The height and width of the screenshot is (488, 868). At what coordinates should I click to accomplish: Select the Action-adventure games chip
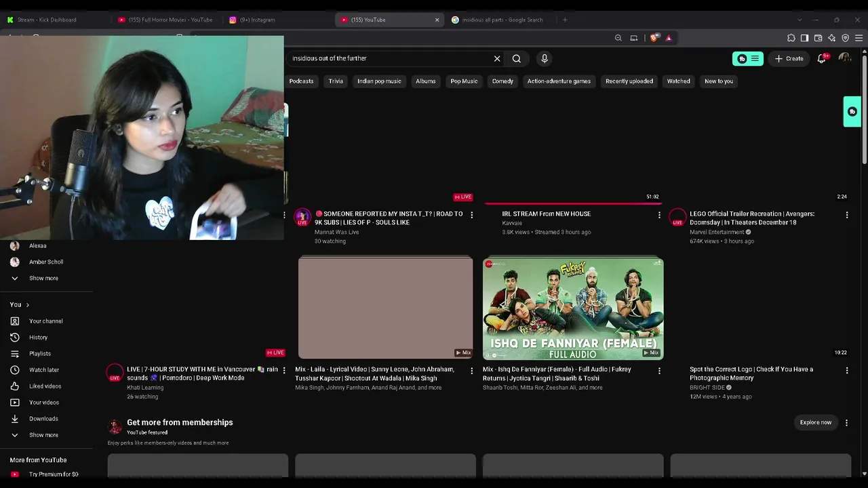[x=559, y=81]
